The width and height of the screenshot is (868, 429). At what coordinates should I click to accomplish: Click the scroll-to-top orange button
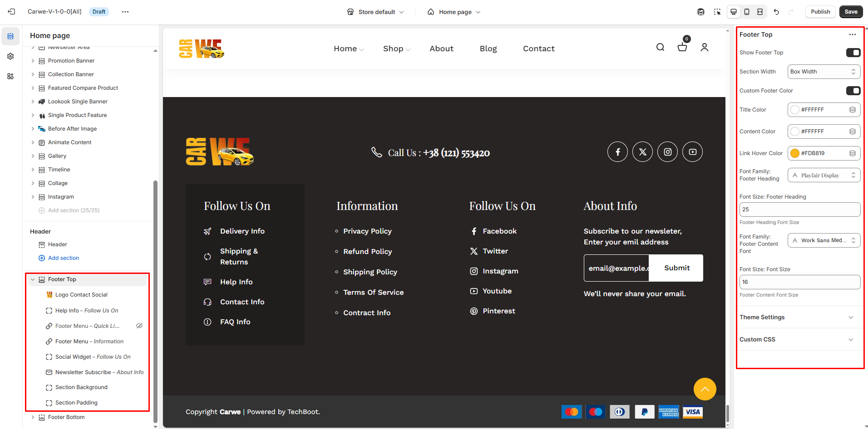tap(705, 389)
